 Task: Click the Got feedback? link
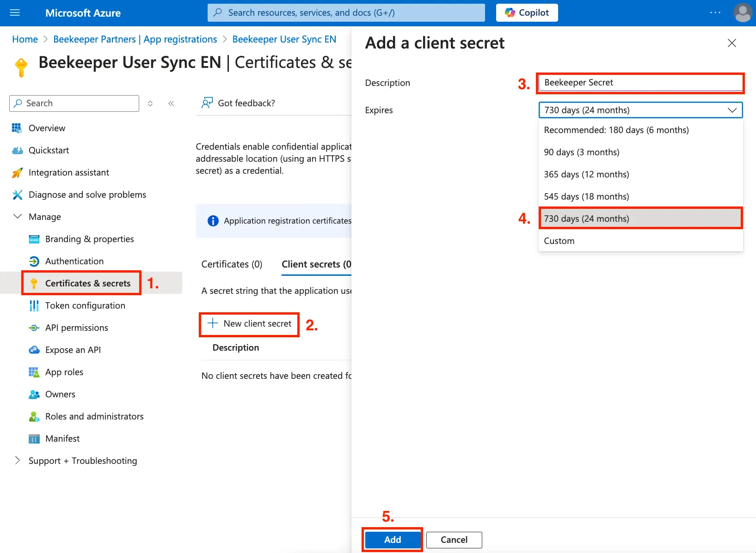pos(246,103)
